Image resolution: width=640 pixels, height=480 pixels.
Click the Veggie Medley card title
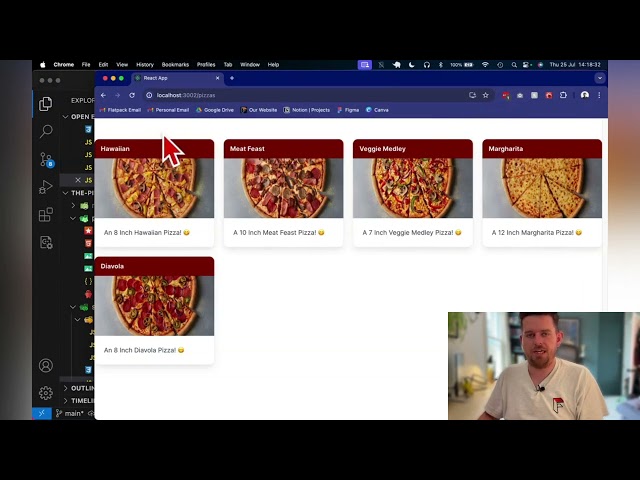point(382,149)
